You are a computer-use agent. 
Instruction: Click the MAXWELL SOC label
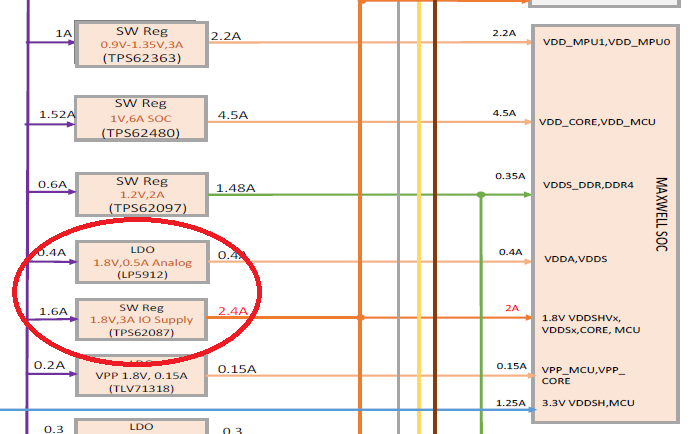[x=661, y=215]
